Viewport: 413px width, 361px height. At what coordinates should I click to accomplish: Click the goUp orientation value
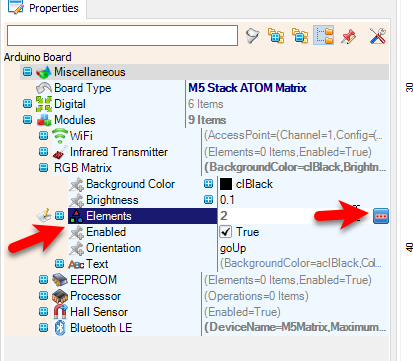pyautogui.click(x=233, y=248)
